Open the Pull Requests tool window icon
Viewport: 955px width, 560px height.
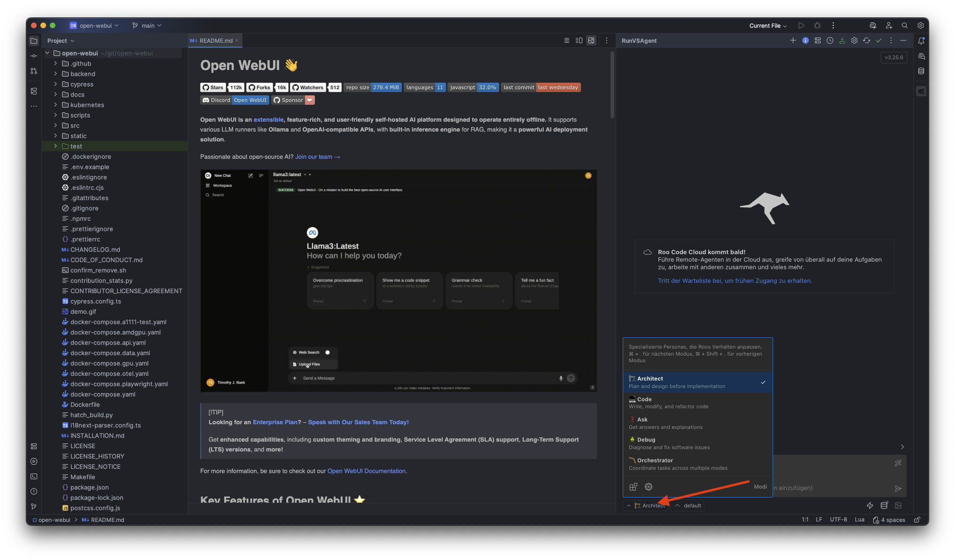tap(34, 71)
